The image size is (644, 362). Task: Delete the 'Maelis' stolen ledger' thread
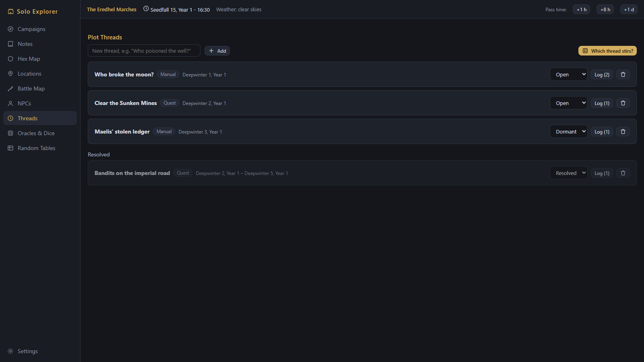623,132
